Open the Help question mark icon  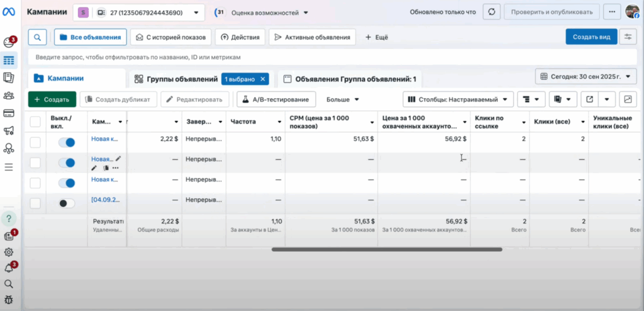click(9, 218)
